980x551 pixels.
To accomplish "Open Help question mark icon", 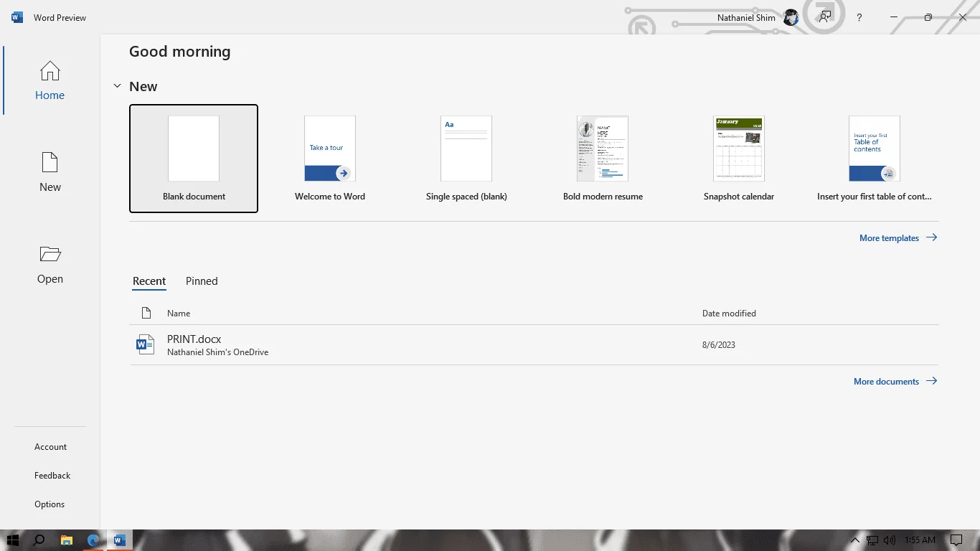I will click(859, 17).
